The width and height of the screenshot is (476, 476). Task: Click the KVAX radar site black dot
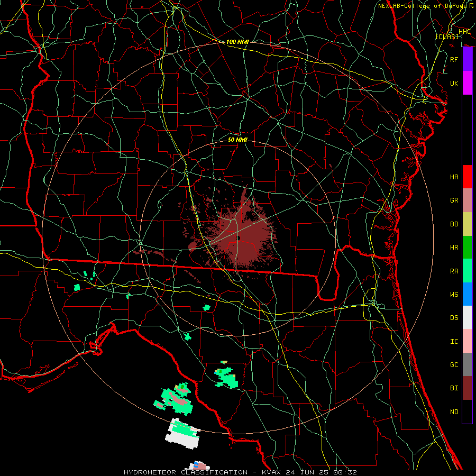239,238
